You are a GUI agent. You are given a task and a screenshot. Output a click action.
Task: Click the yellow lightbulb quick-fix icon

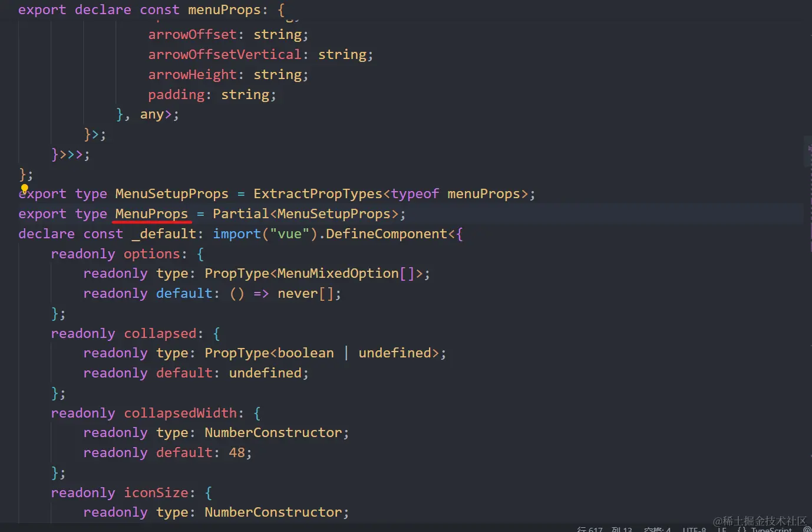[25, 189]
